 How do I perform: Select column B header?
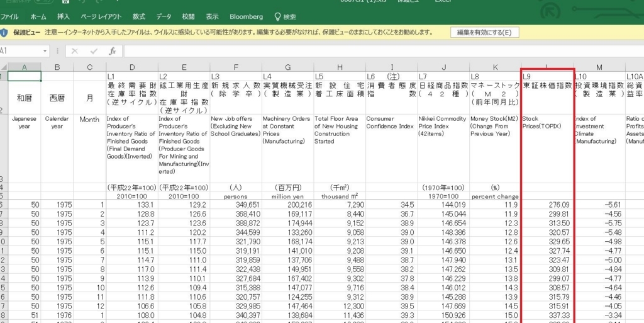click(57, 67)
